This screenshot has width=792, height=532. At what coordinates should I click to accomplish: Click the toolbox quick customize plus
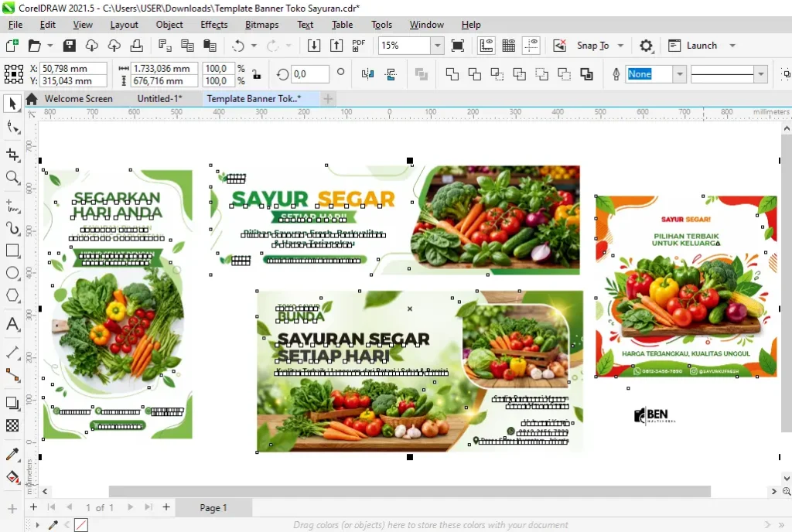click(12, 509)
